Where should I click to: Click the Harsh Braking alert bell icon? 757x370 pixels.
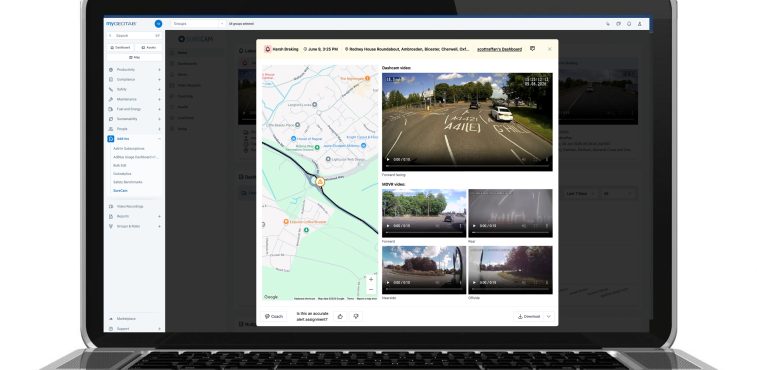click(267, 49)
